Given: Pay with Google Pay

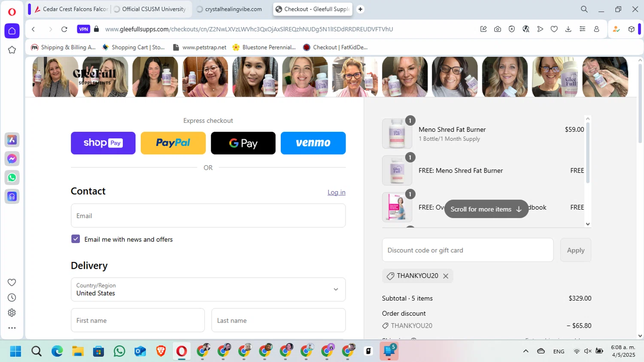Looking at the screenshot, I should (x=243, y=143).
